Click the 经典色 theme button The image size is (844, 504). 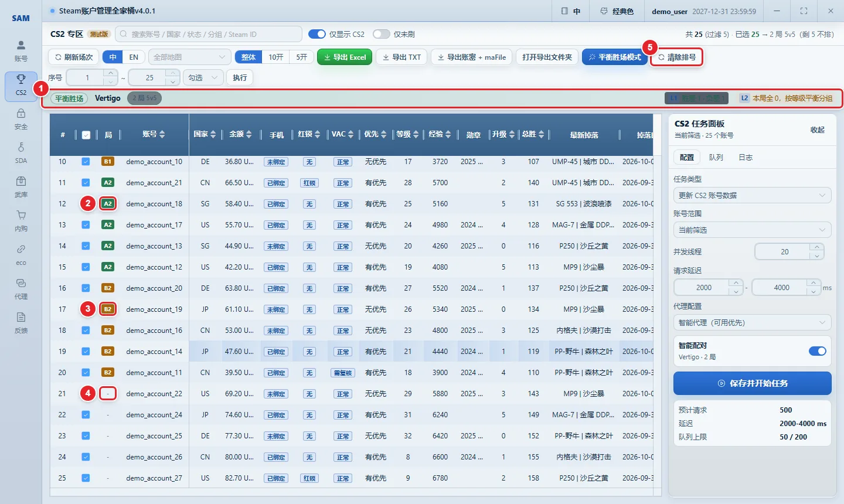[x=617, y=11]
